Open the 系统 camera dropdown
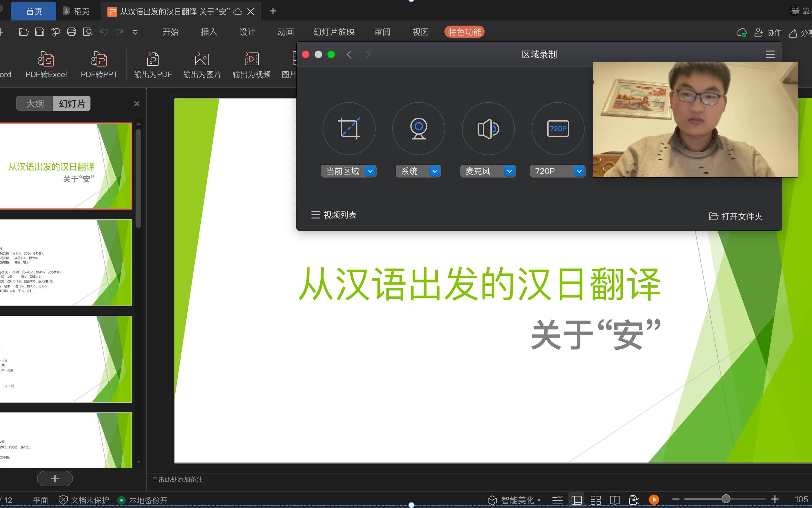Viewport: 812px width, 508px height. 418,171
